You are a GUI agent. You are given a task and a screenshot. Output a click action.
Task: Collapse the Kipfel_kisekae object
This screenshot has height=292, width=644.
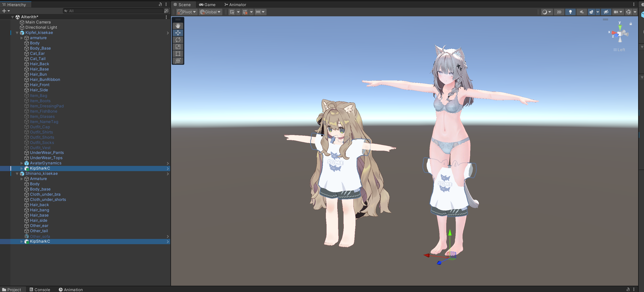tap(17, 33)
